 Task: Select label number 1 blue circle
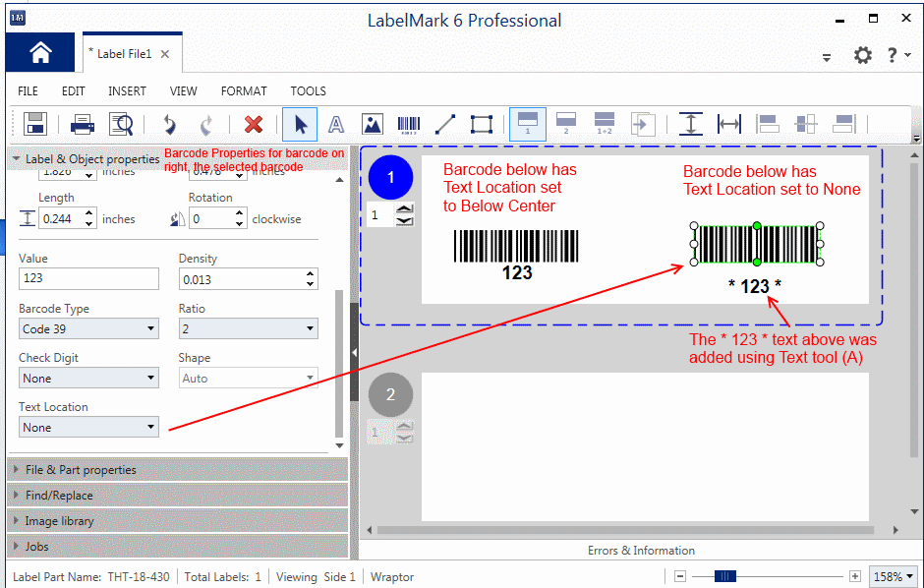coord(390,177)
